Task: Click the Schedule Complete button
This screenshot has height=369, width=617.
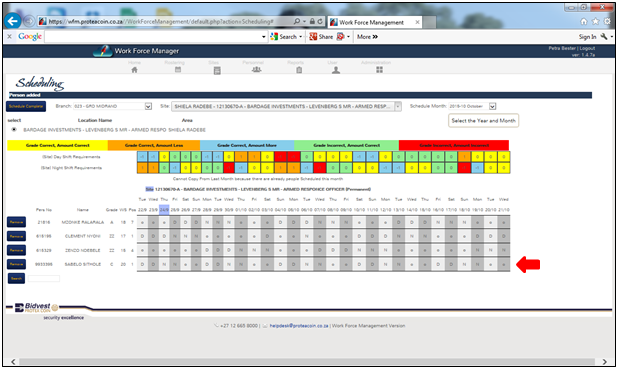Action: [x=26, y=106]
